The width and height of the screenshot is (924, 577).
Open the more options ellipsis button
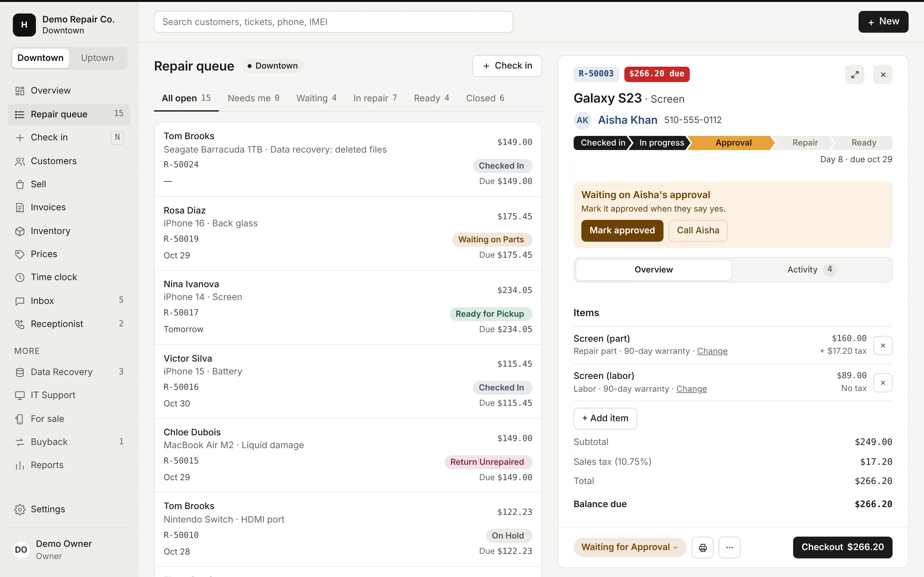pos(729,548)
